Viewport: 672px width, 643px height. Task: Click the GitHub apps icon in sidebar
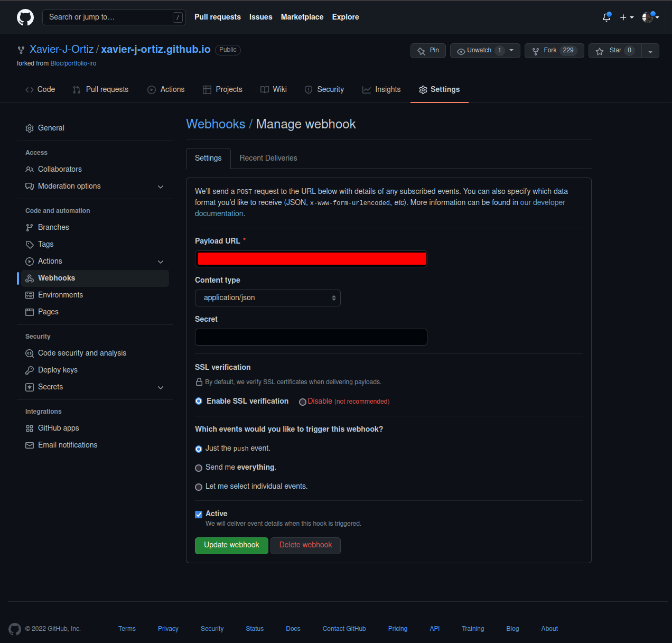pos(29,428)
